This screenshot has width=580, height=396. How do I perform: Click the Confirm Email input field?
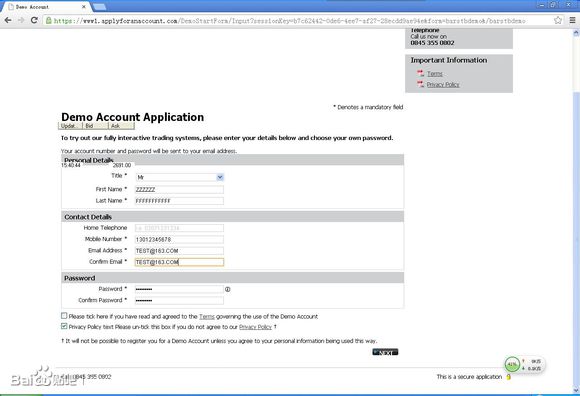click(179, 262)
